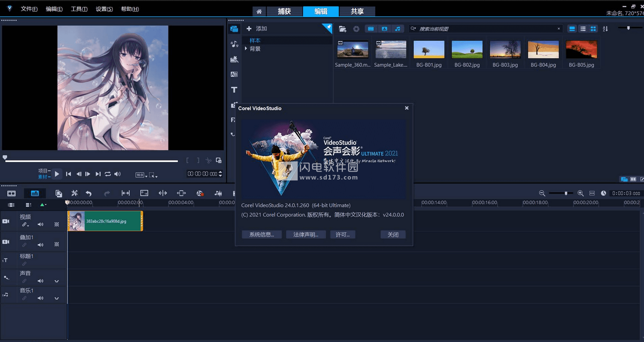Click the 许可... button
This screenshot has width=644, height=342.
click(343, 235)
